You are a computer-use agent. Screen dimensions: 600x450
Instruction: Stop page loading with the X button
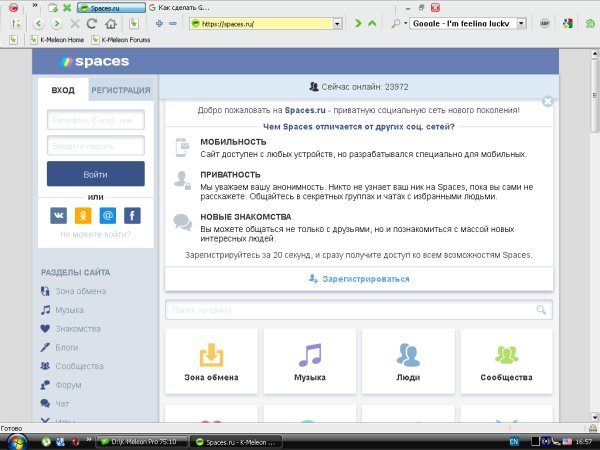(x=75, y=24)
